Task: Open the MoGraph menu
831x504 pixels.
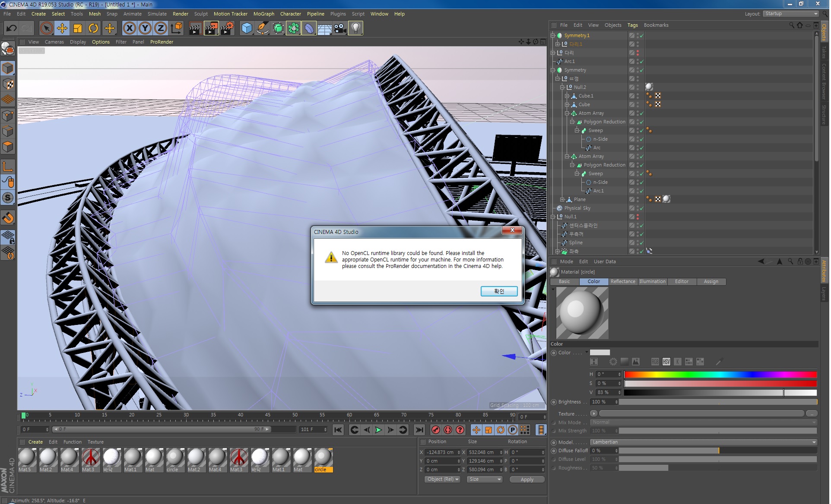Action: coord(264,14)
